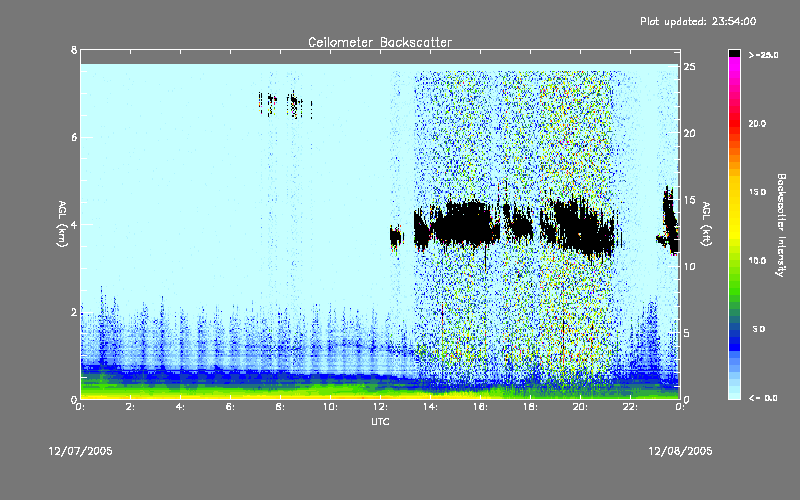Click the '<= 0.0' colorbar label
Screen dimensions: 800x500
pos(763,398)
